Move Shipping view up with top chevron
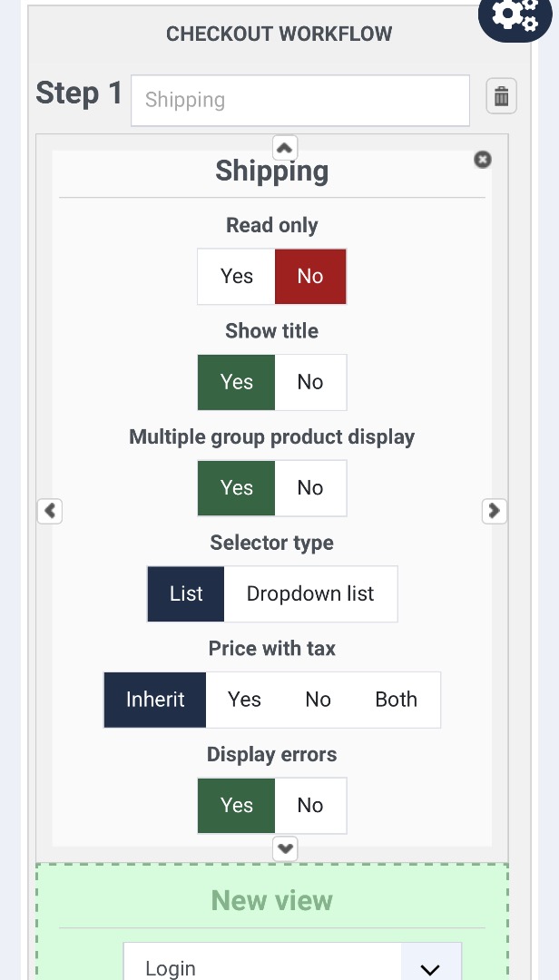This screenshot has width=559, height=980. coord(285,148)
